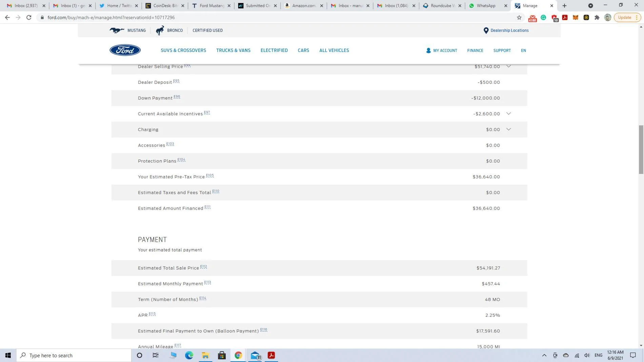Click the 48 MO term value

tap(492, 299)
